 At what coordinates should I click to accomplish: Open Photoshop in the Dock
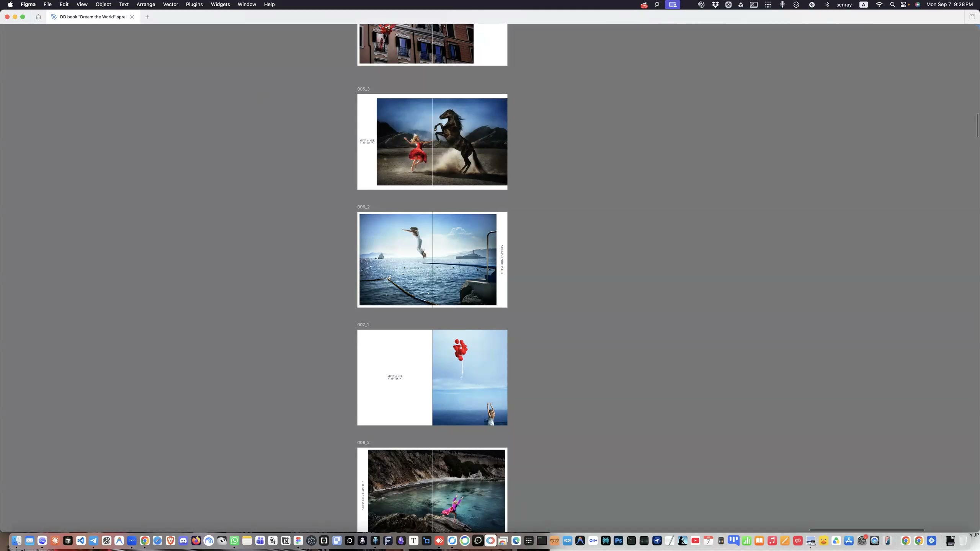point(619,541)
